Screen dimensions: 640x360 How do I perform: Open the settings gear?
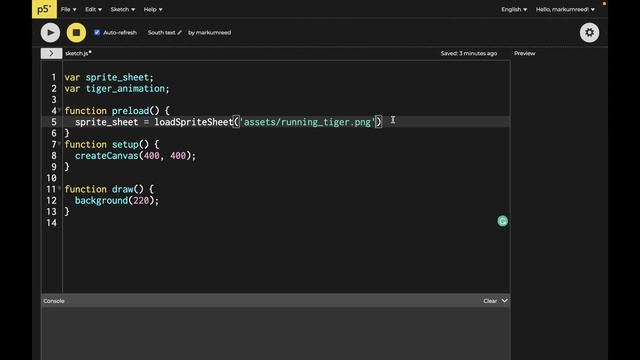click(x=589, y=33)
